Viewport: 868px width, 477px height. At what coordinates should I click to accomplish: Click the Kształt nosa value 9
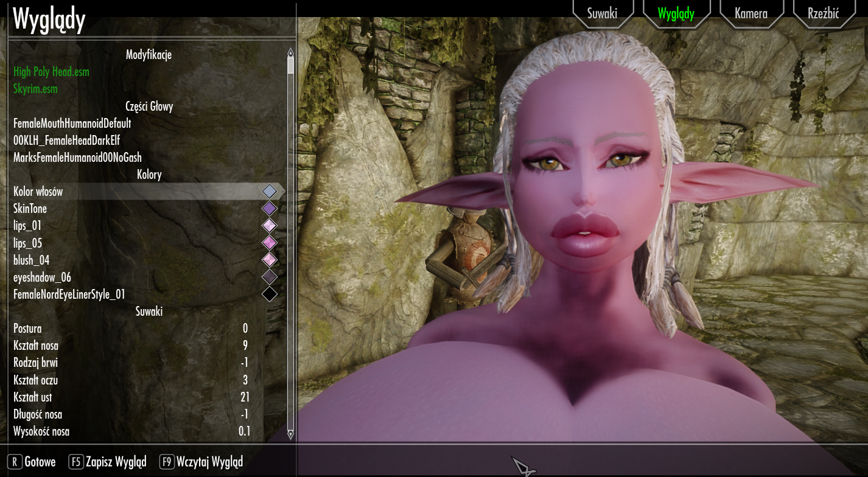click(x=245, y=346)
